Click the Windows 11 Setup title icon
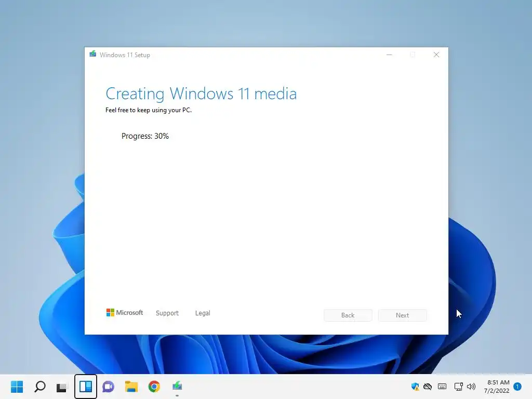This screenshot has width=532, height=399. [92, 54]
